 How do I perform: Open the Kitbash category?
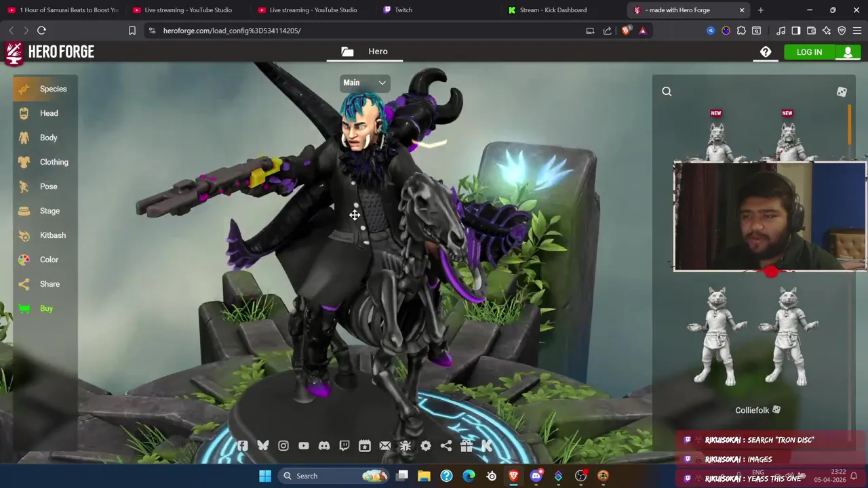click(45, 235)
